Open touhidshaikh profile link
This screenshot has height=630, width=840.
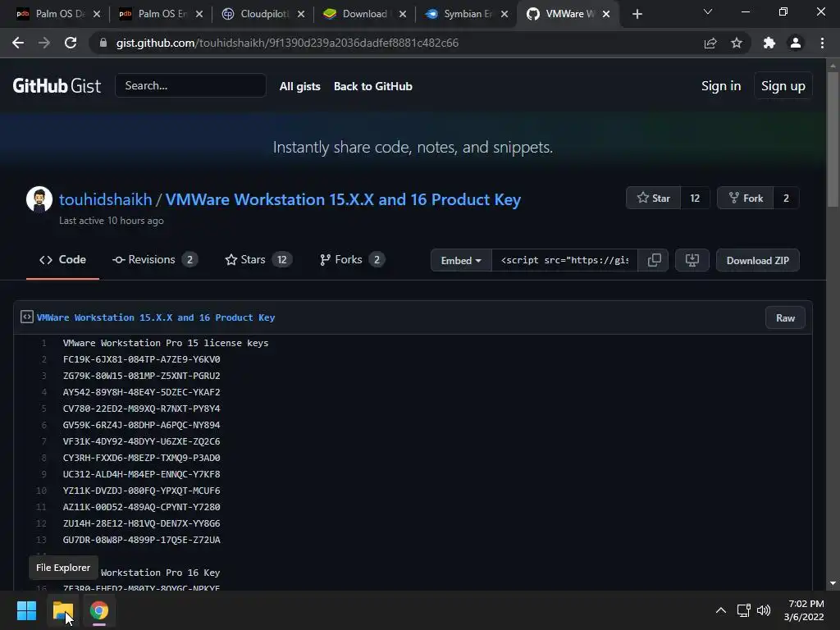pos(106,199)
